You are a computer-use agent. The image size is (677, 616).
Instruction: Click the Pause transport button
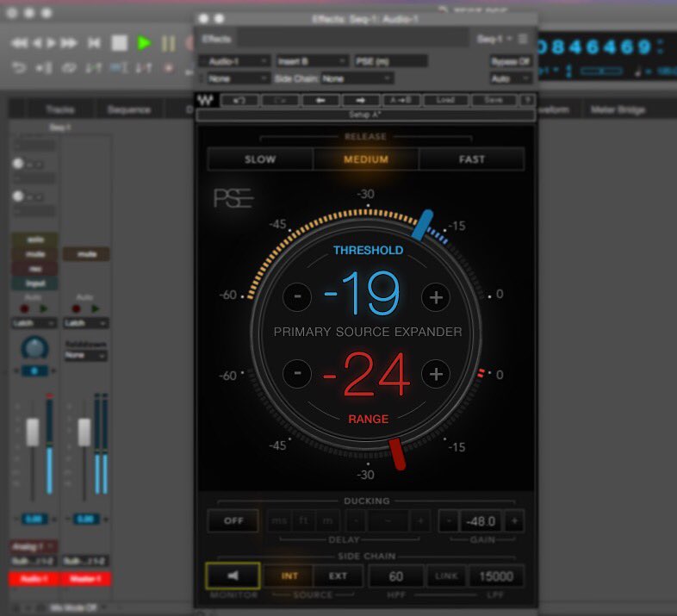click(x=168, y=44)
